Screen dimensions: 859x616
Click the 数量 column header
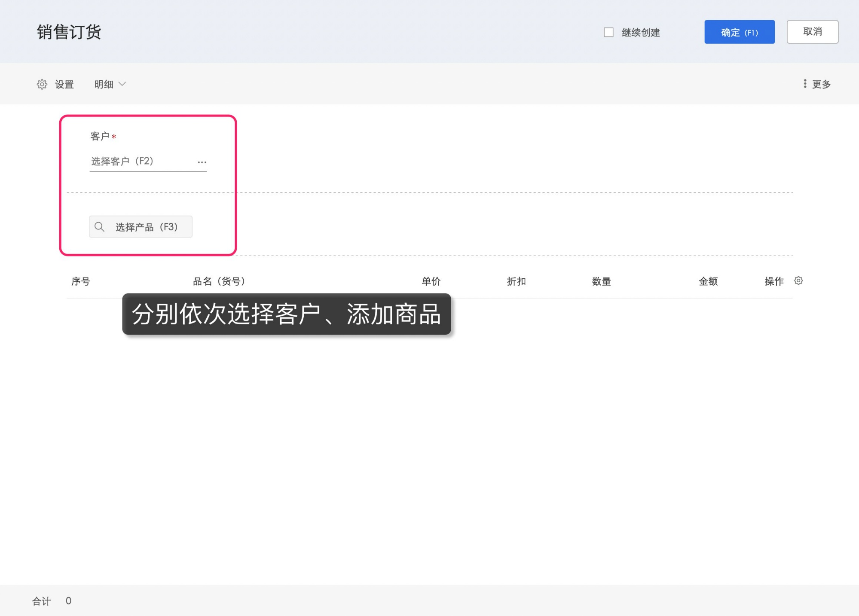(x=602, y=281)
